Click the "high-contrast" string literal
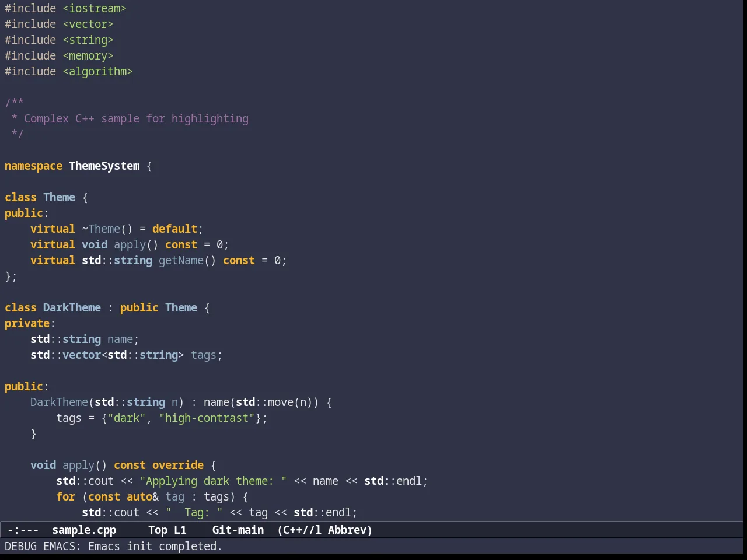The height and width of the screenshot is (560, 747). tap(207, 418)
